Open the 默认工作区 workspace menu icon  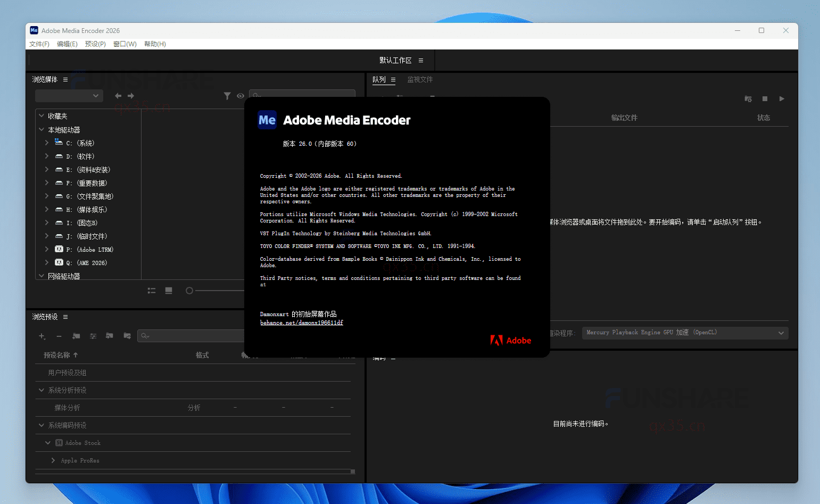coord(421,61)
